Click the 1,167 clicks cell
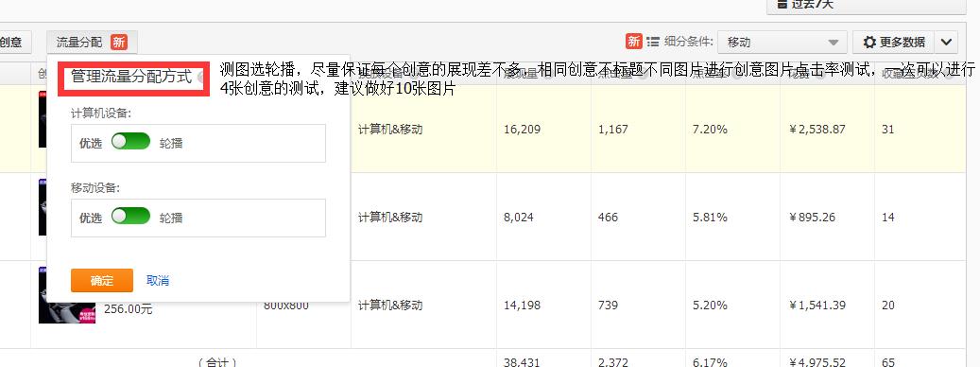Screen dimensions: 980x367 [x=613, y=130]
